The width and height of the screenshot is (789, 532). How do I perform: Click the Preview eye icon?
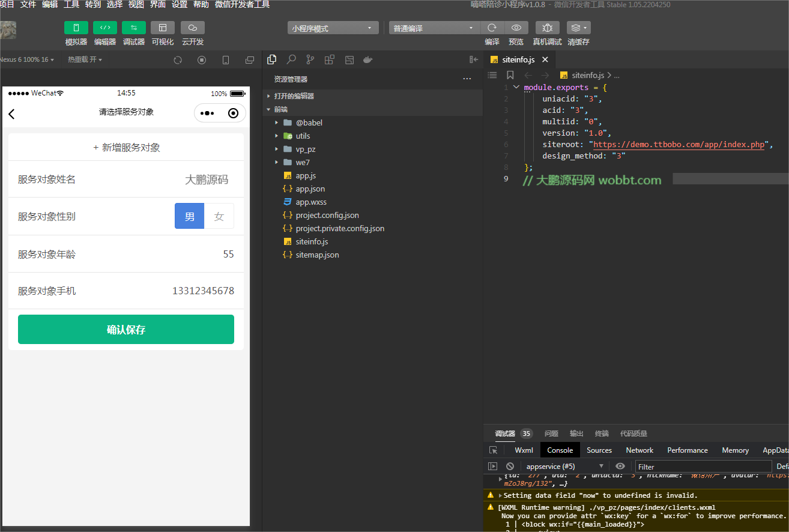[516, 28]
